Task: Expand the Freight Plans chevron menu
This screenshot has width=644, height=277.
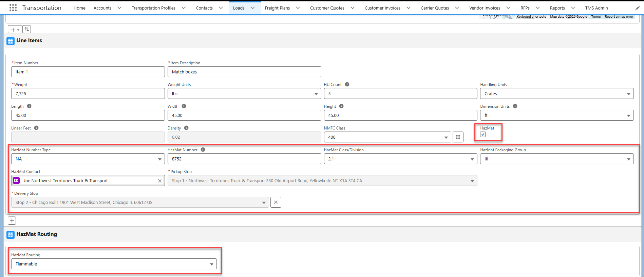Action: [x=298, y=8]
